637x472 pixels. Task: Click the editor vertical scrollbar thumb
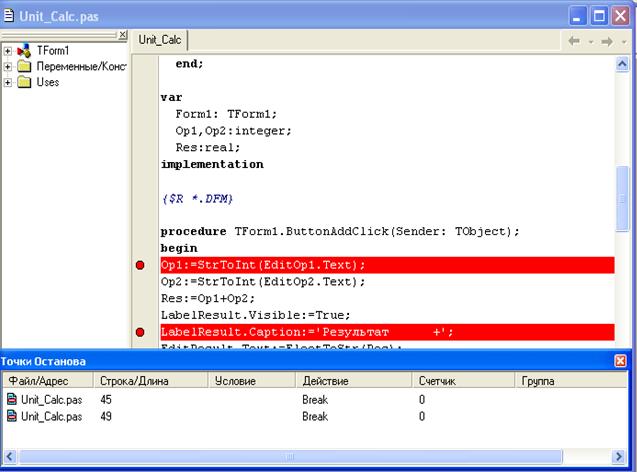pyautogui.click(x=622, y=199)
